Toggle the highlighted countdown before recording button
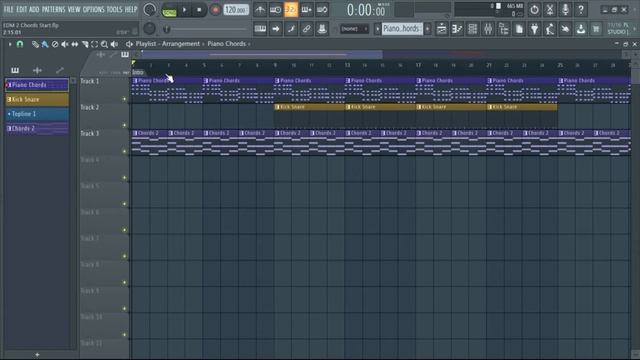The width and height of the screenshot is (640, 360). click(291, 9)
